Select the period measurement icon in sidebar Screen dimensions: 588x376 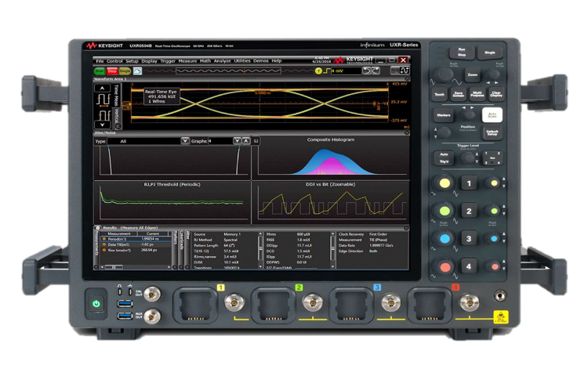(103, 100)
